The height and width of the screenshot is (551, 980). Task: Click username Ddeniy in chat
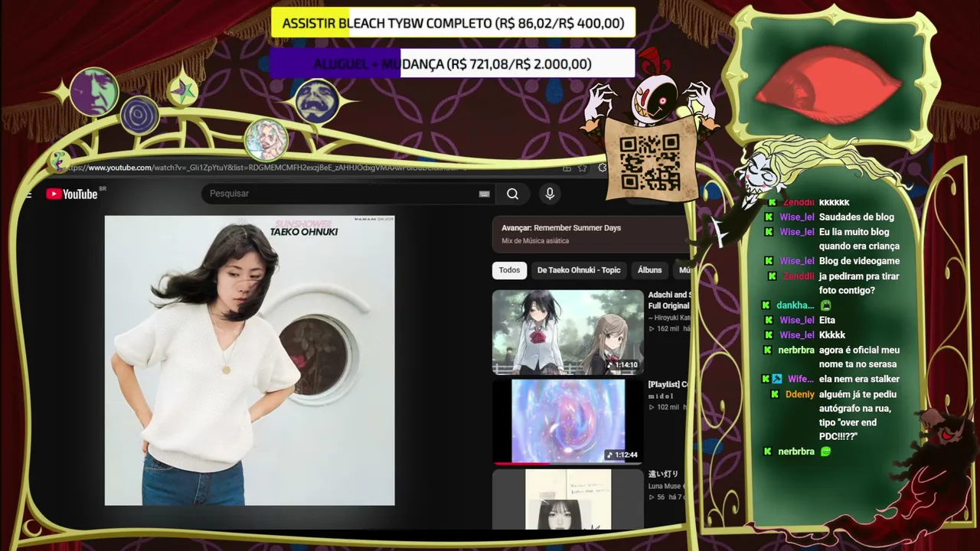[800, 394]
